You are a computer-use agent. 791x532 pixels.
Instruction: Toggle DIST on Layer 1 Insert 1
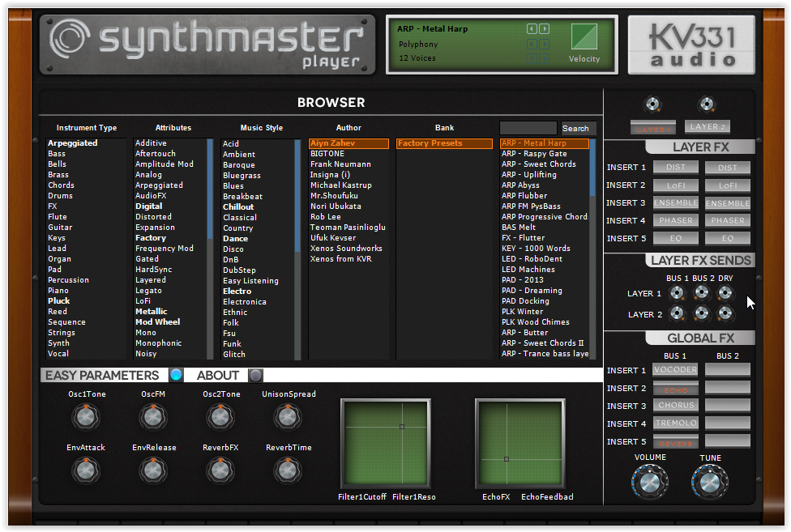[x=675, y=168]
